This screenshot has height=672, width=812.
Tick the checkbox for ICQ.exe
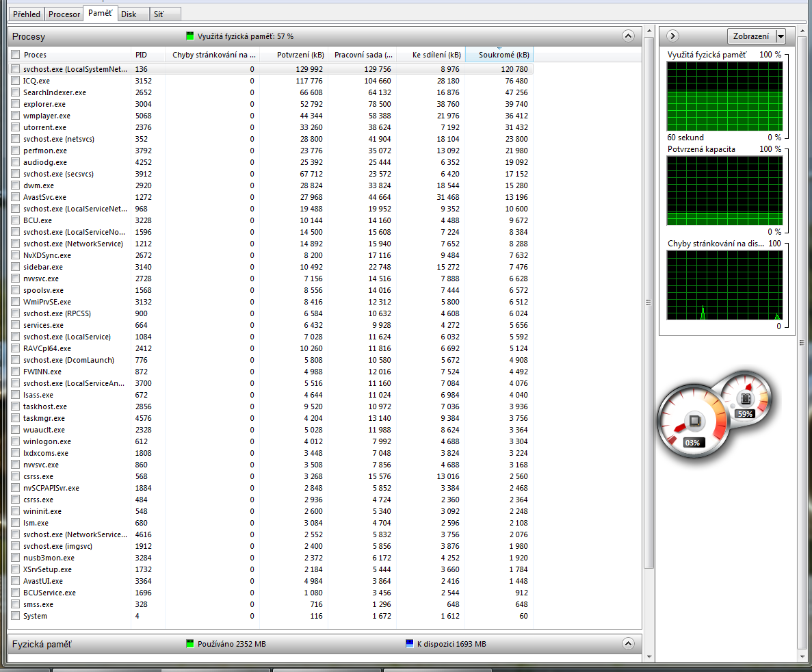(16, 81)
